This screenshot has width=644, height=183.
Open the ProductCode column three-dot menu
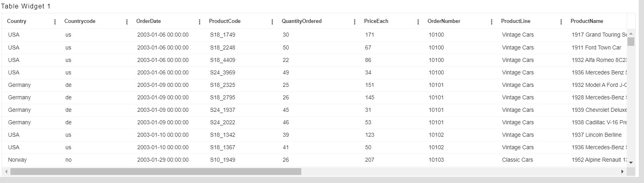click(272, 22)
